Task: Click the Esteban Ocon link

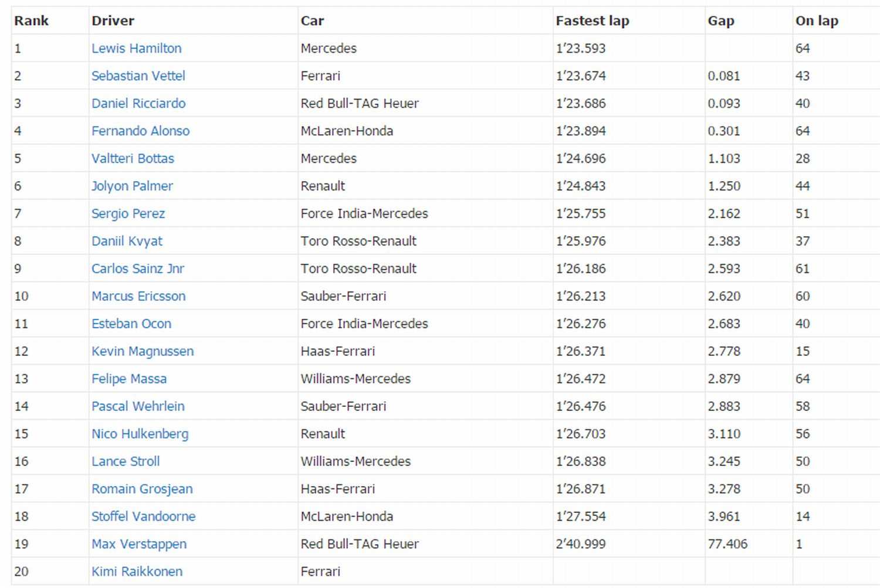Action: 131,324
